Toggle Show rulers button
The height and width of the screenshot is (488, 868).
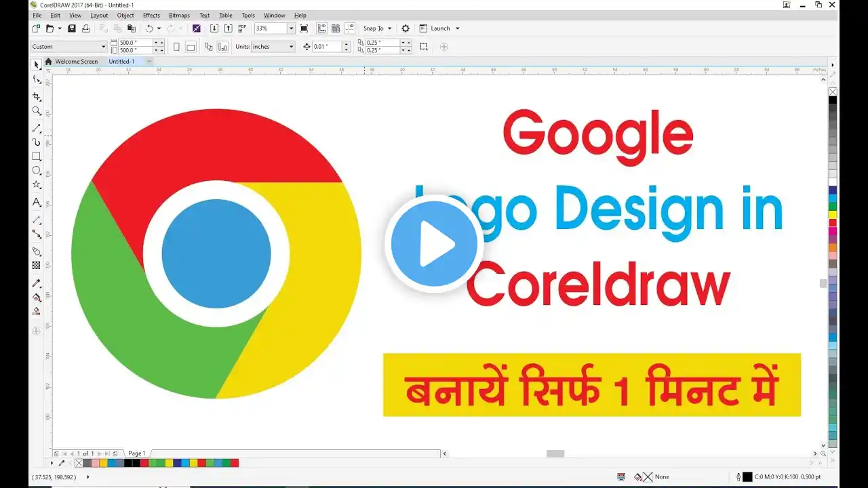(x=321, y=28)
